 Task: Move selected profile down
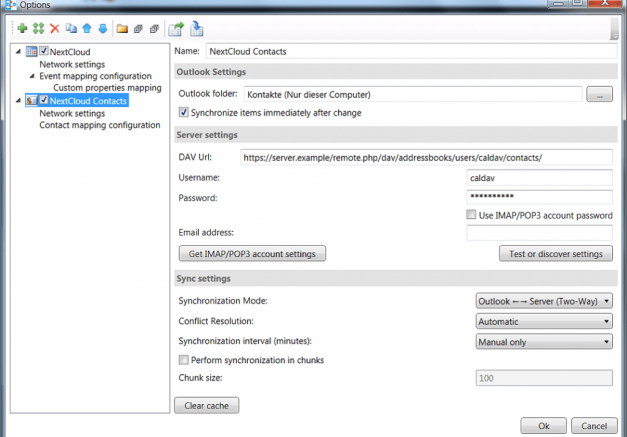click(x=103, y=28)
